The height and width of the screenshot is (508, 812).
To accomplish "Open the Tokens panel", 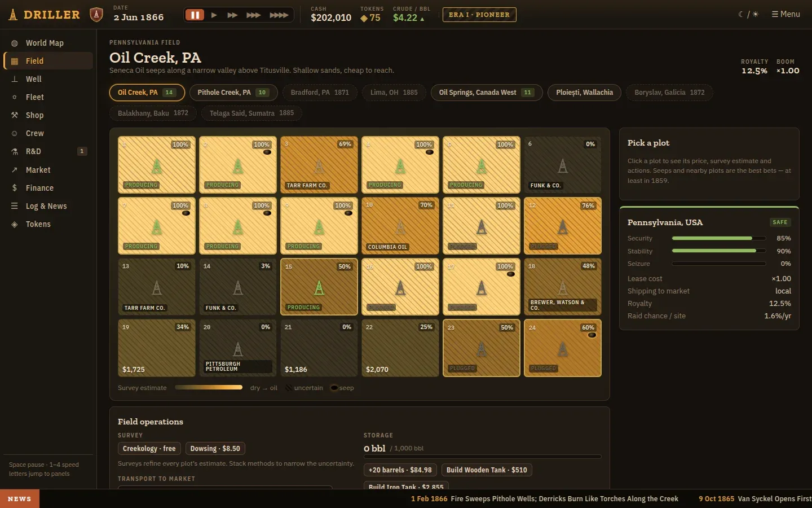I will coord(48,224).
